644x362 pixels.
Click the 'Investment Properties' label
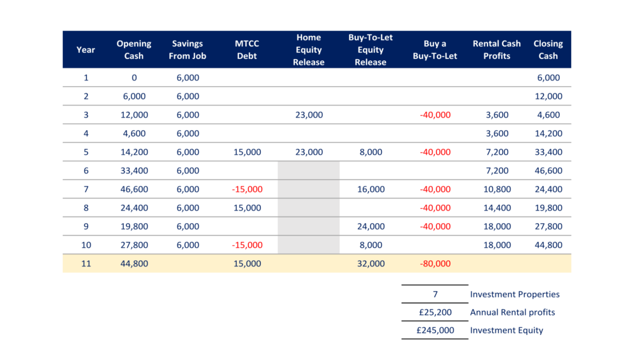(x=514, y=294)
